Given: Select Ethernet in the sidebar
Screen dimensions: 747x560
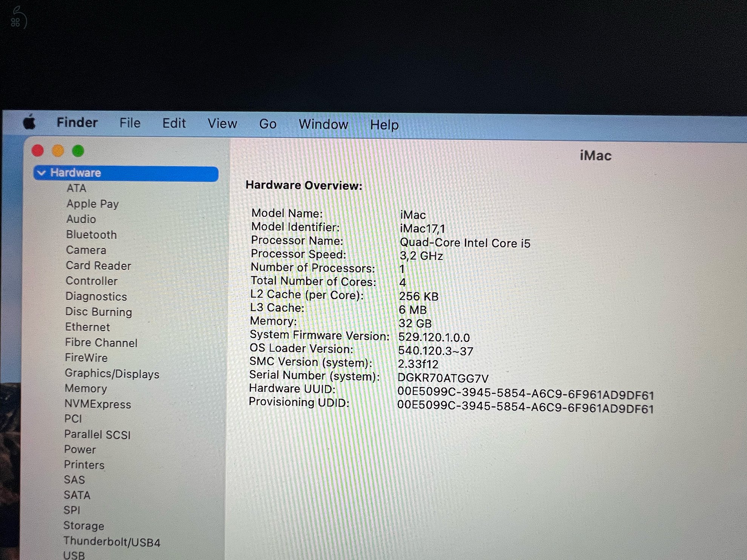Looking at the screenshot, I should [x=88, y=327].
